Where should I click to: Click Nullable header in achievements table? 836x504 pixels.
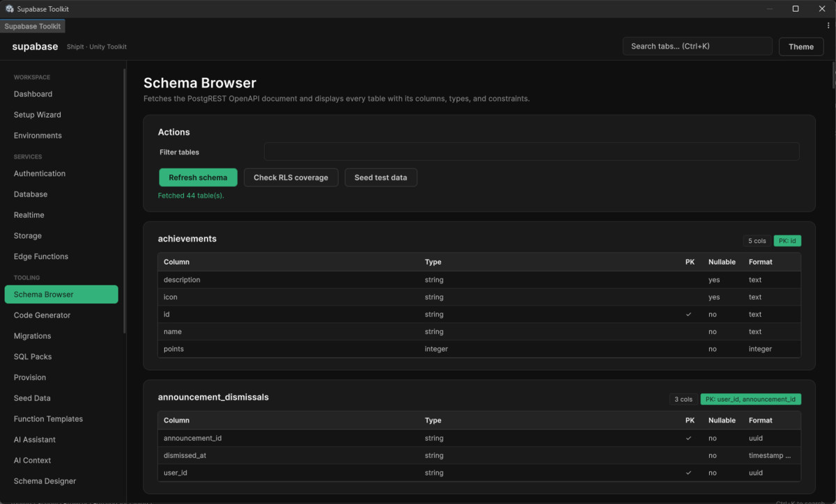coord(722,262)
